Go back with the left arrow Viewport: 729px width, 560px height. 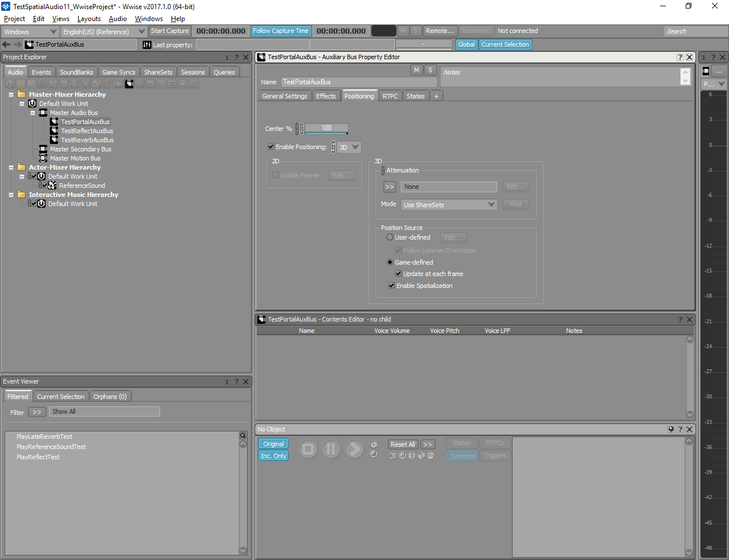click(x=6, y=44)
